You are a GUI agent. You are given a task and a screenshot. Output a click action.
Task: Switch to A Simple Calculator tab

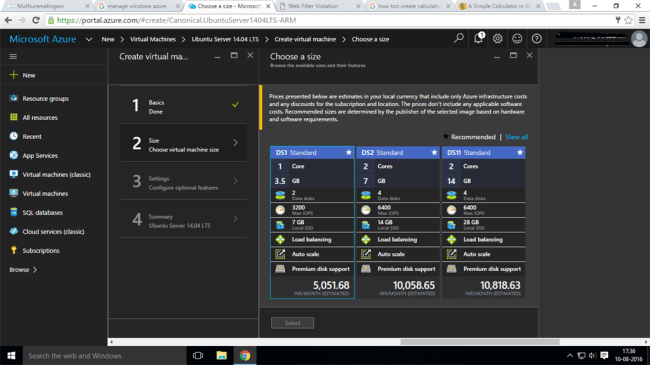tap(499, 6)
